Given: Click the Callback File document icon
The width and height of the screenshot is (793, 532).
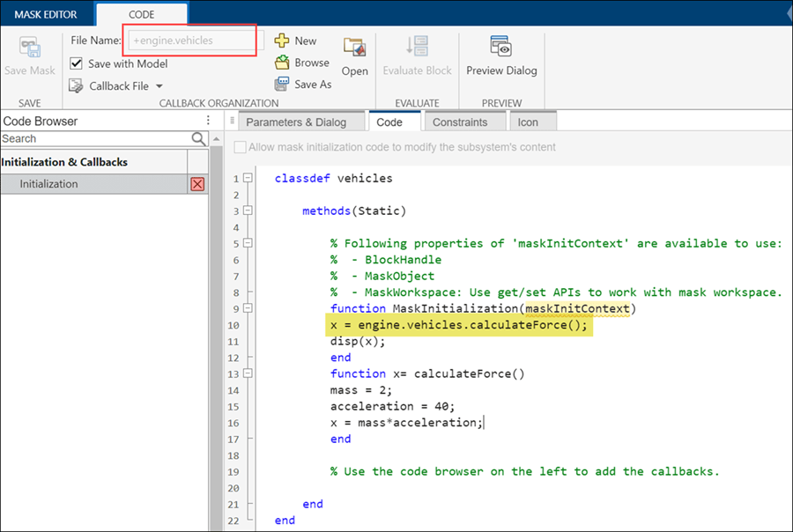Looking at the screenshot, I should point(76,86).
